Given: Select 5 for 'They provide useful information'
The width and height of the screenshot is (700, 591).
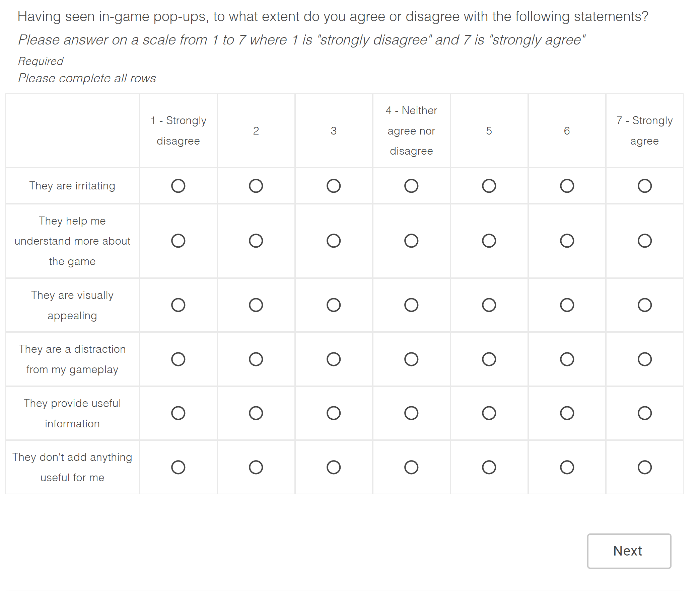Looking at the screenshot, I should [489, 413].
